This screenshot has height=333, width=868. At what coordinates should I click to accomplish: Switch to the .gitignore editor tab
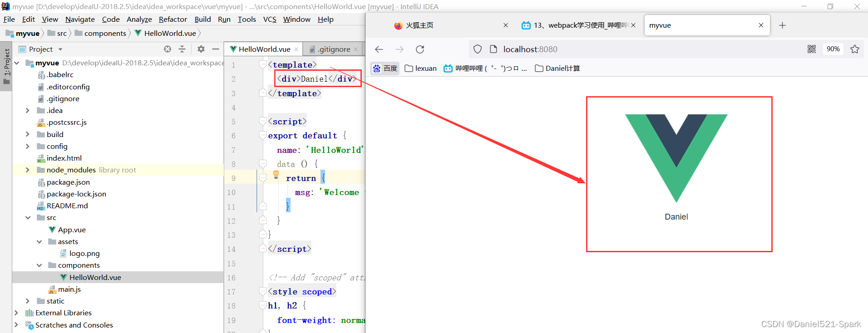pos(334,49)
